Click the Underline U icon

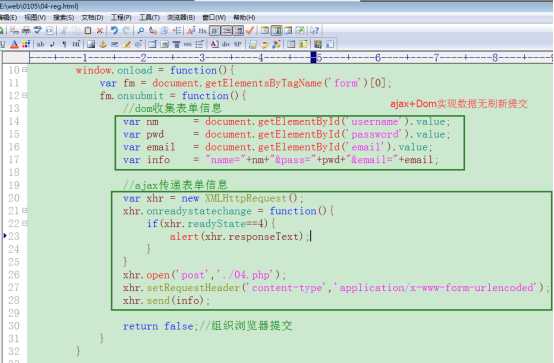coord(2,44)
